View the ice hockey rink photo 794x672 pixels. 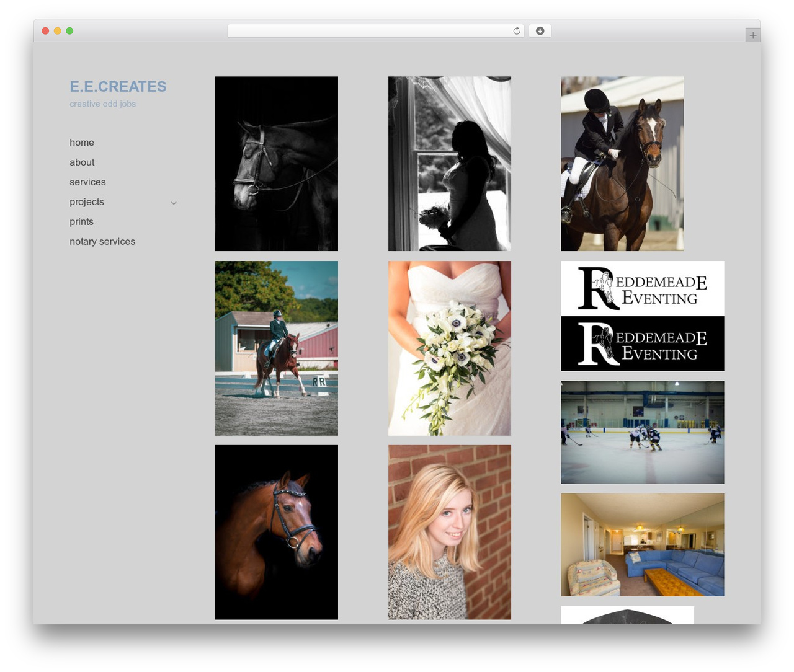[x=642, y=433]
